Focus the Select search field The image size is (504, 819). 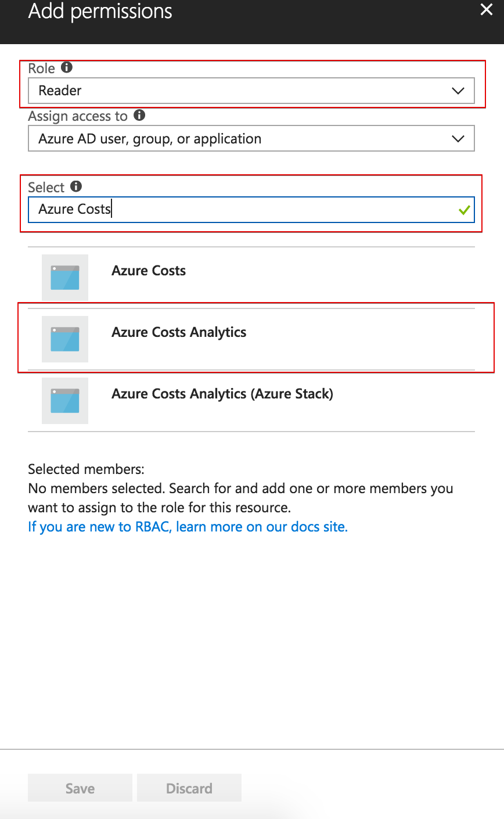[x=251, y=209]
